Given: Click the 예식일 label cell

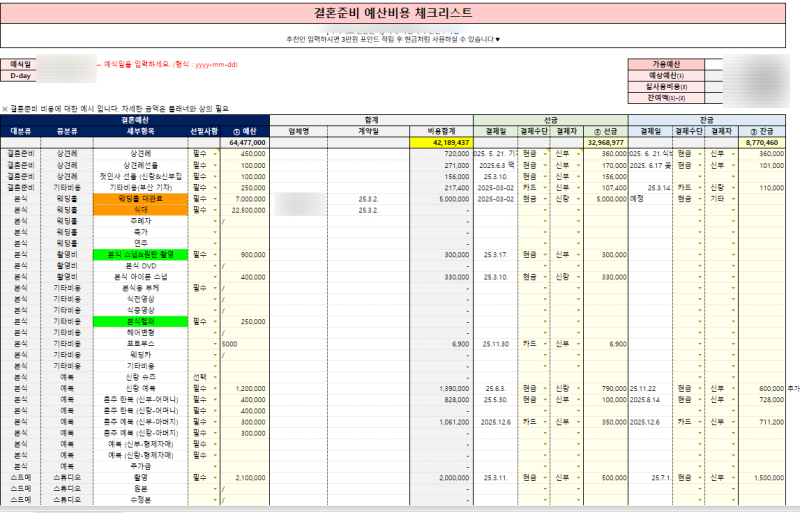Looking at the screenshot, I should coord(20,64).
